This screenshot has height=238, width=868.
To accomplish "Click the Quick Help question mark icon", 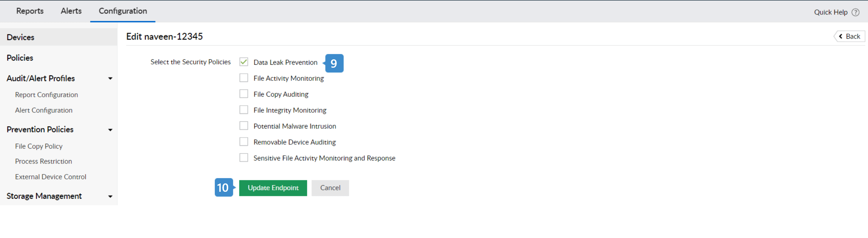I will click(x=855, y=13).
